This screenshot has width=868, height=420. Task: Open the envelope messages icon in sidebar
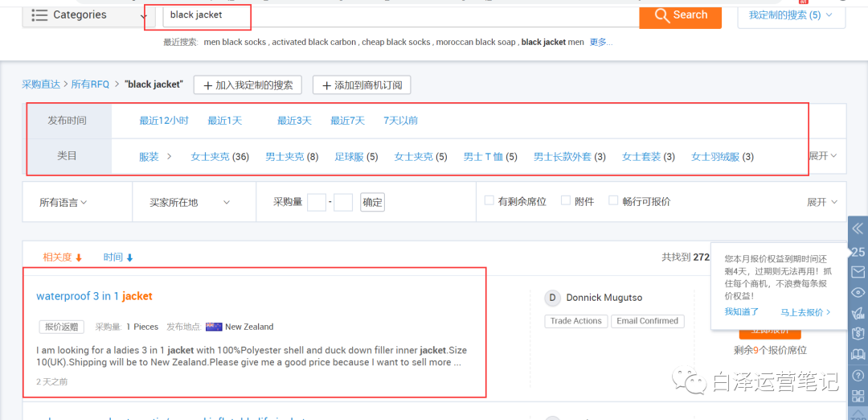[858, 271]
